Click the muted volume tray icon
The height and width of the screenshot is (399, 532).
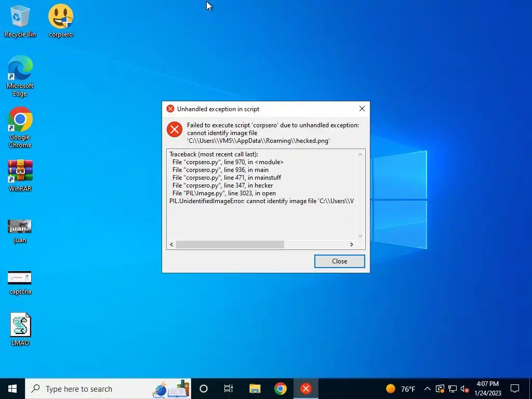coord(465,389)
